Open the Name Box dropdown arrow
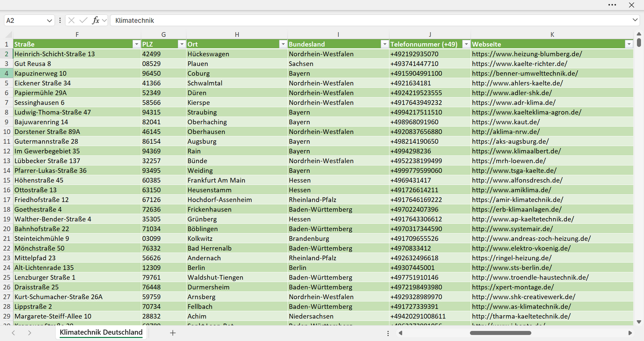The image size is (644, 341). [49, 20]
